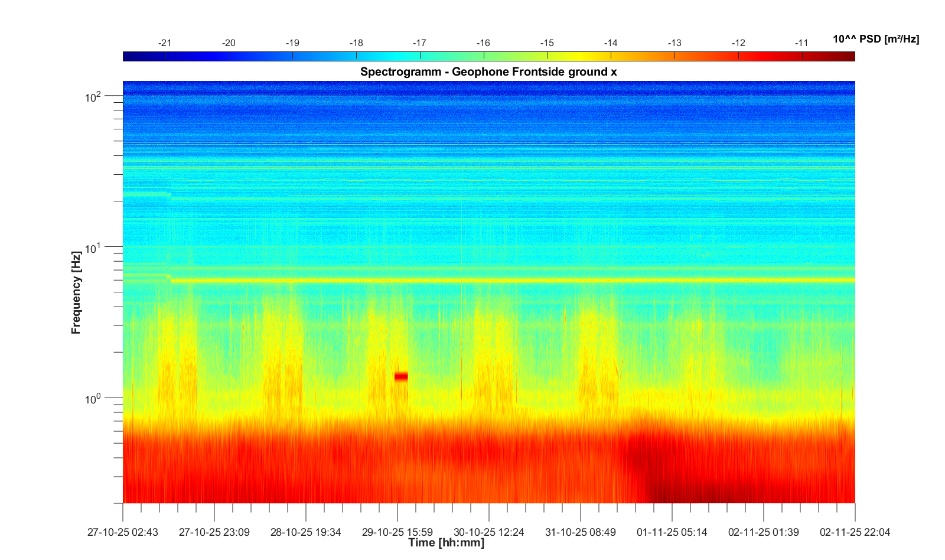Select the 10^1 frequency tick label
945x560 pixels.
coord(93,248)
